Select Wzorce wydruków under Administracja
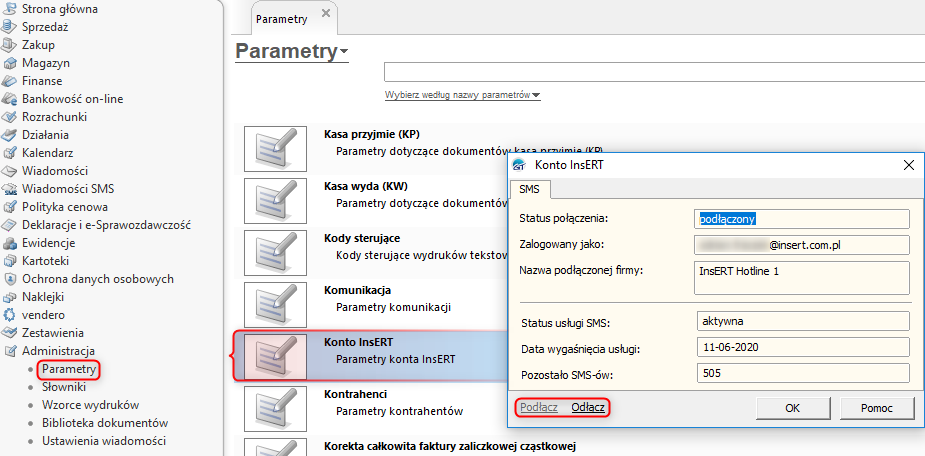Image resolution: width=925 pixels, height=456 pixels. point(90,405)
